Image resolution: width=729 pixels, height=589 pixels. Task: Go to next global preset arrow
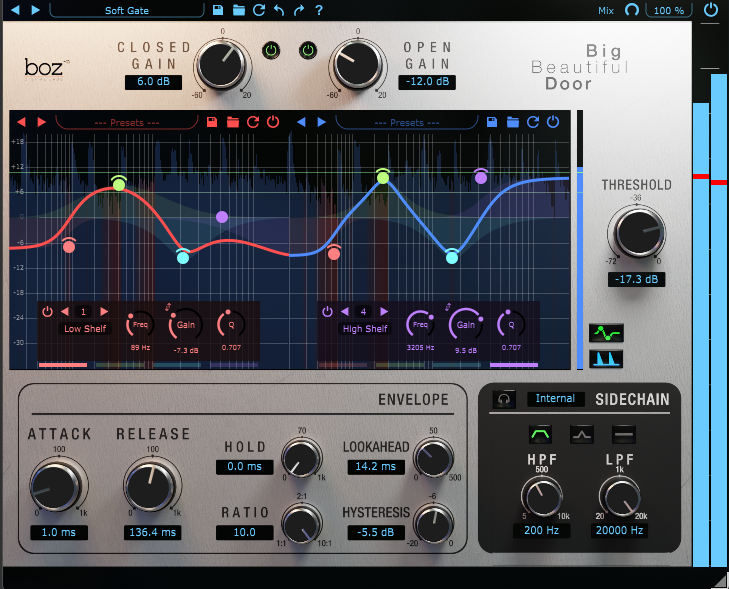pyautogui.click(x=35, y=10)
